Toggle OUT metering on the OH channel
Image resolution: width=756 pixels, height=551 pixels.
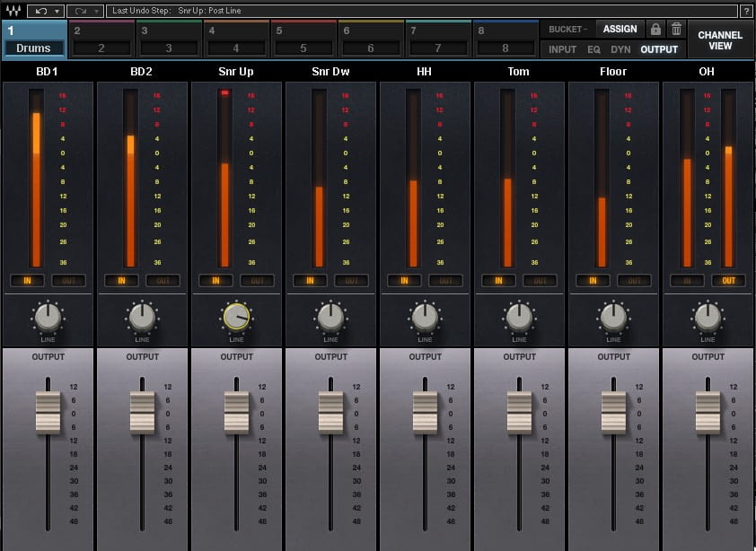click(728, 280)
